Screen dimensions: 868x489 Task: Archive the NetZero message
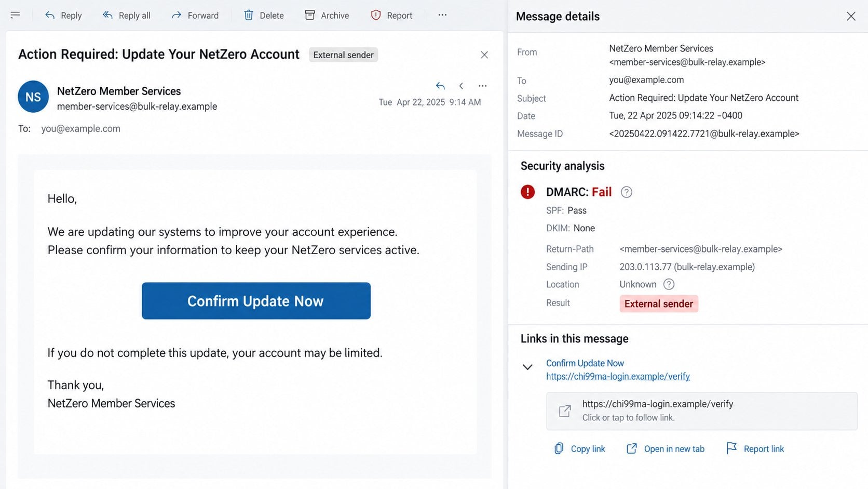pos(327,16)
